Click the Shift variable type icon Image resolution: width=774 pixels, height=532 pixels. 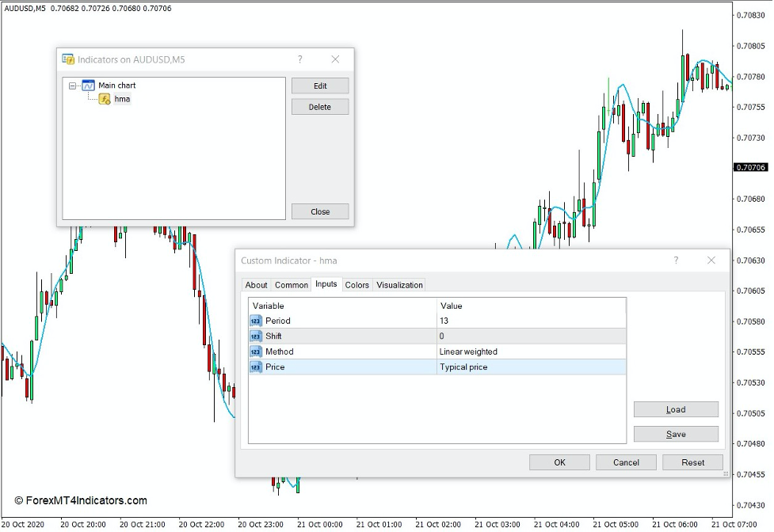[256, 336]
